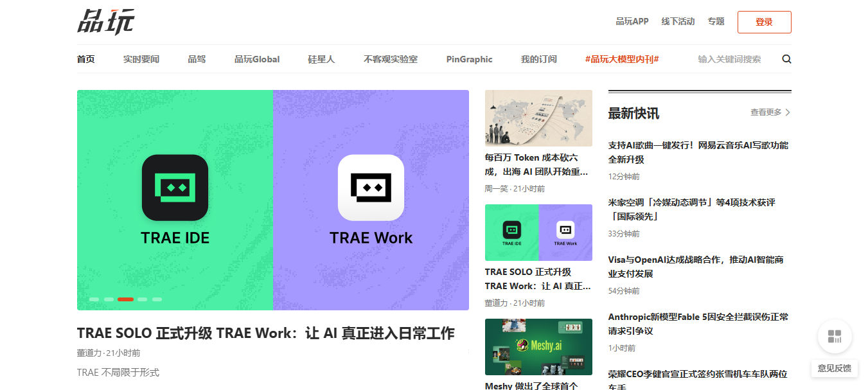Click the Meshy.ai article thumbnail
This screenshot has height=390, width=868.
pos(538,347)
